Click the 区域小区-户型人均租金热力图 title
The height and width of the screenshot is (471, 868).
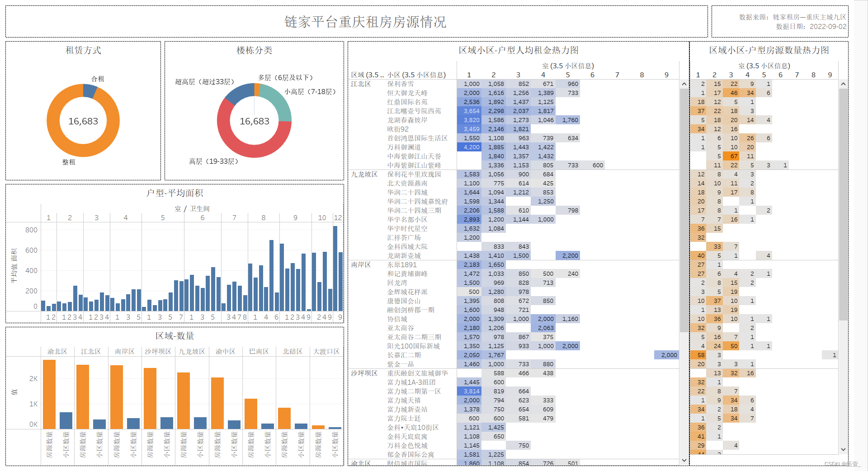519,50
